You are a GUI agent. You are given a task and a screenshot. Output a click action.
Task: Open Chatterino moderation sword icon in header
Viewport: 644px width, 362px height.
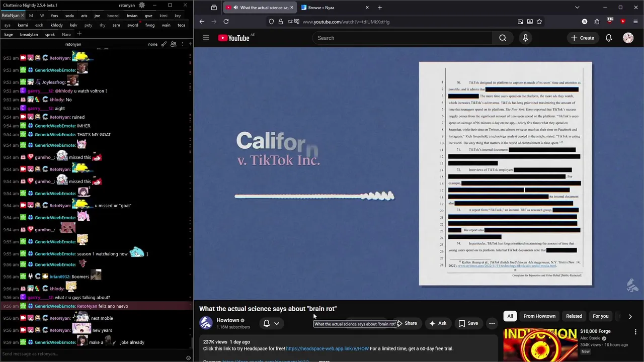tap(164, 44)
